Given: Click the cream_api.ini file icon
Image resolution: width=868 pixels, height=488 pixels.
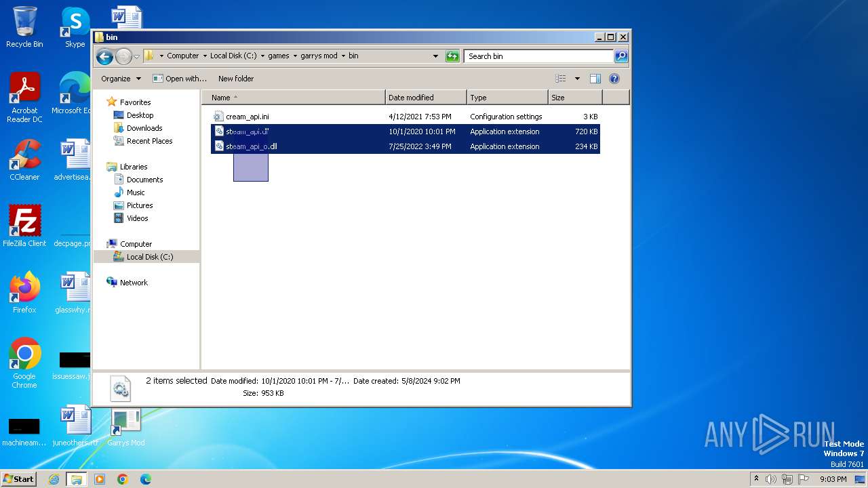Looking at the screenshot, I should click(x=218, y=117).
